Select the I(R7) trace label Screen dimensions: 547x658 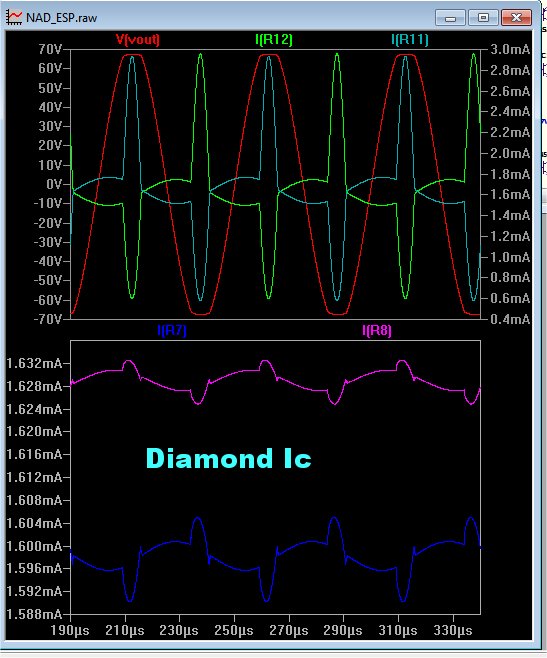click(x=172, y=330)
